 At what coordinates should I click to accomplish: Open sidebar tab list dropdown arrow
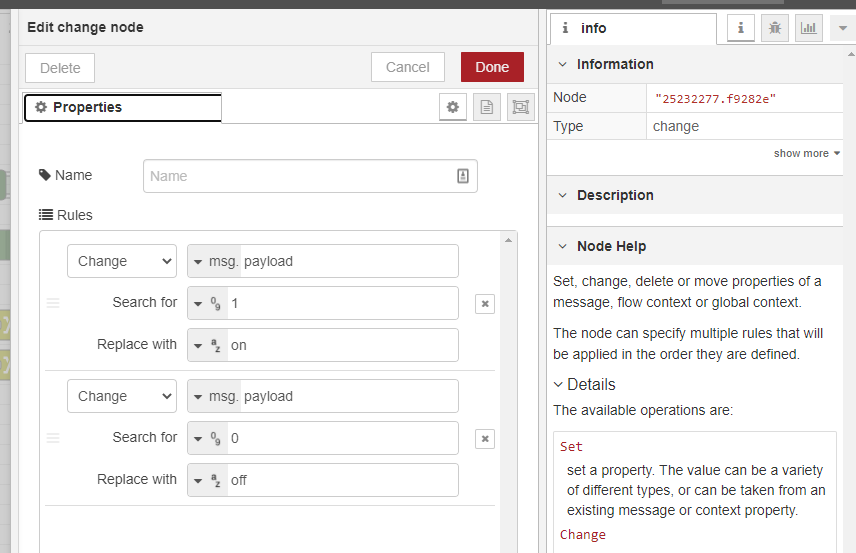(843, 28)
